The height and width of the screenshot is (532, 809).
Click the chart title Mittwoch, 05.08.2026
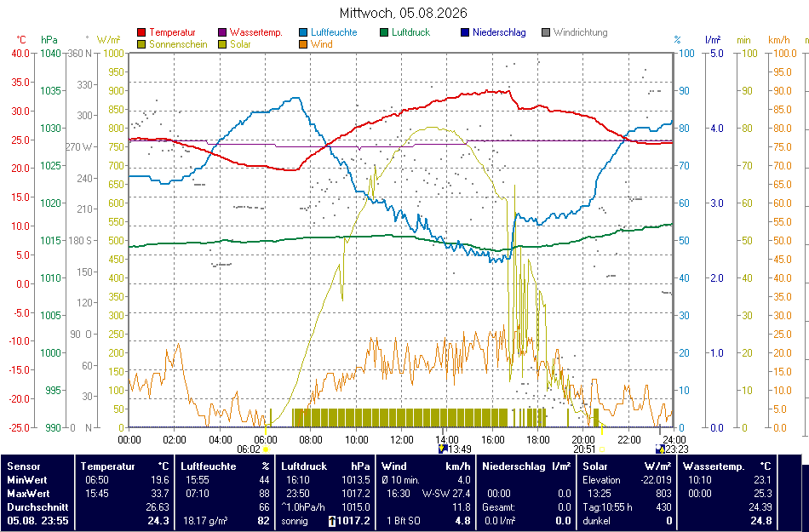point(404,13)
